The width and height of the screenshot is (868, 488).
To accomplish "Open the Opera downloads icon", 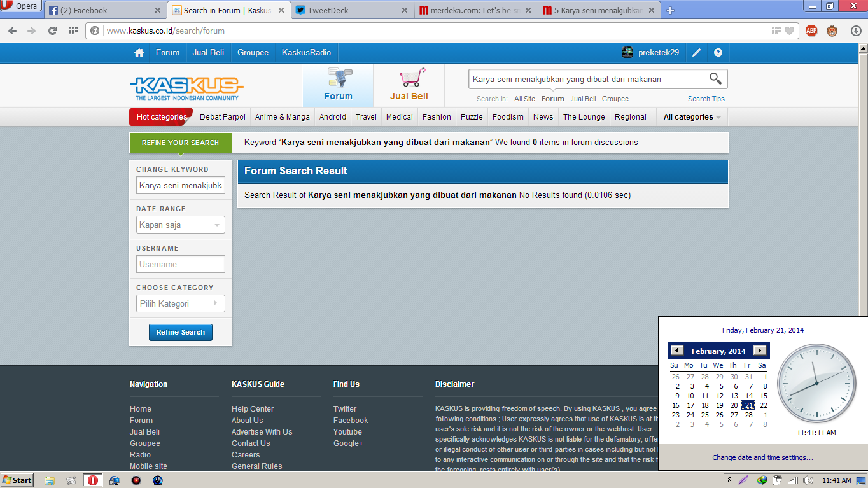I will pos(856,31).
